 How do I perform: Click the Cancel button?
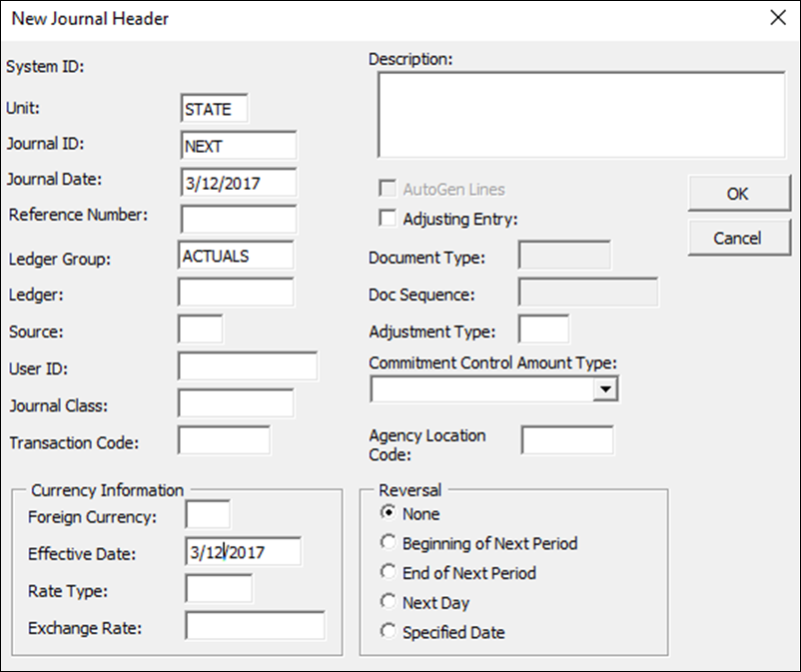738,238
